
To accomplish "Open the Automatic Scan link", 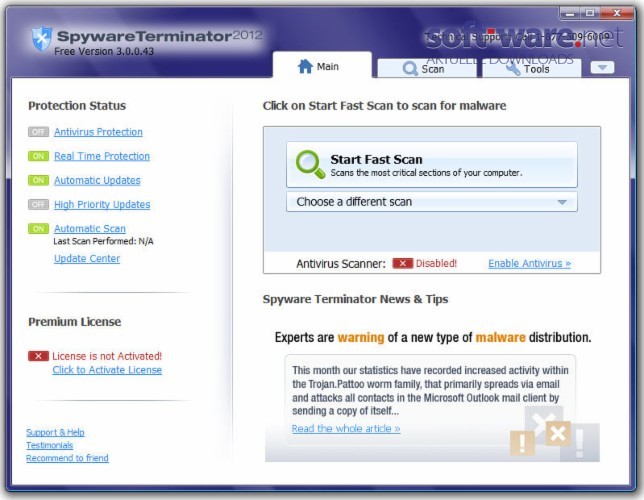I will pos(90,228).
